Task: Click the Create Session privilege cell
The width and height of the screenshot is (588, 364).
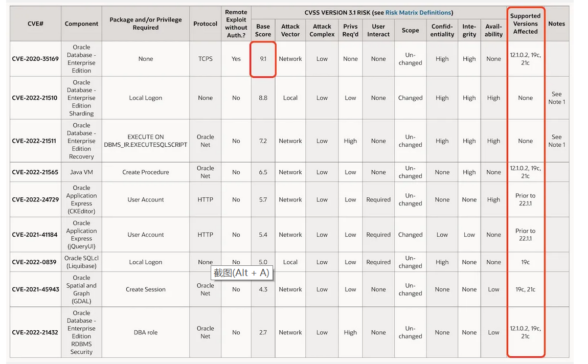Action: 146,289
